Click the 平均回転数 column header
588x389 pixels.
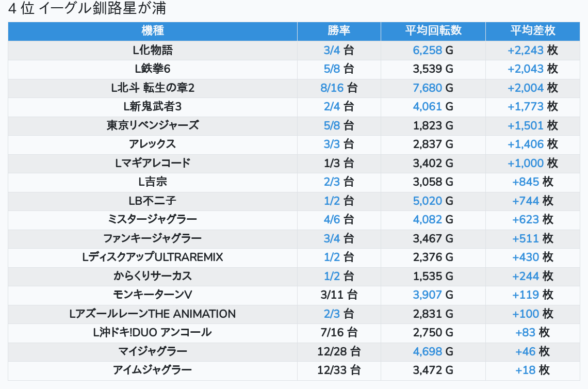tap(433, 31)
